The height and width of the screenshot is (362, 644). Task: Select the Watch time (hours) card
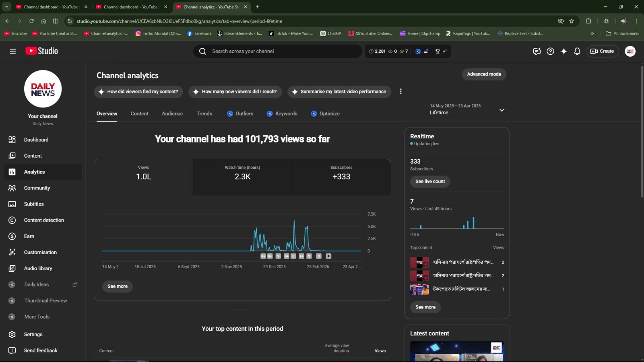coord(242,177)
